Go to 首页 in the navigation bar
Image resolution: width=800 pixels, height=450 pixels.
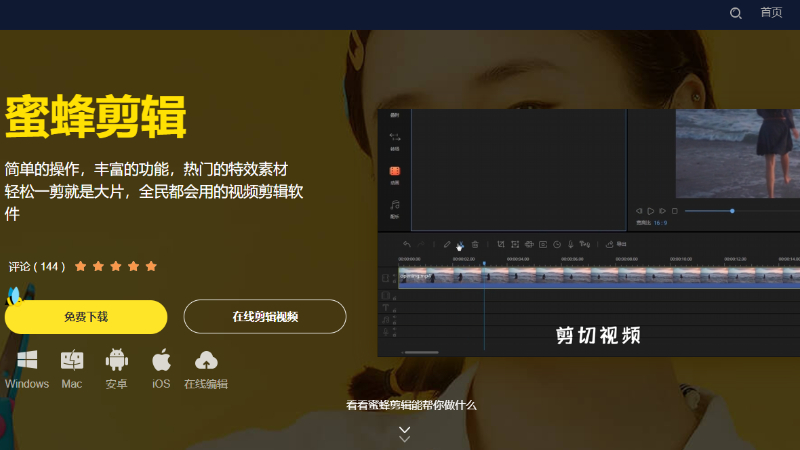pos(771,12)
